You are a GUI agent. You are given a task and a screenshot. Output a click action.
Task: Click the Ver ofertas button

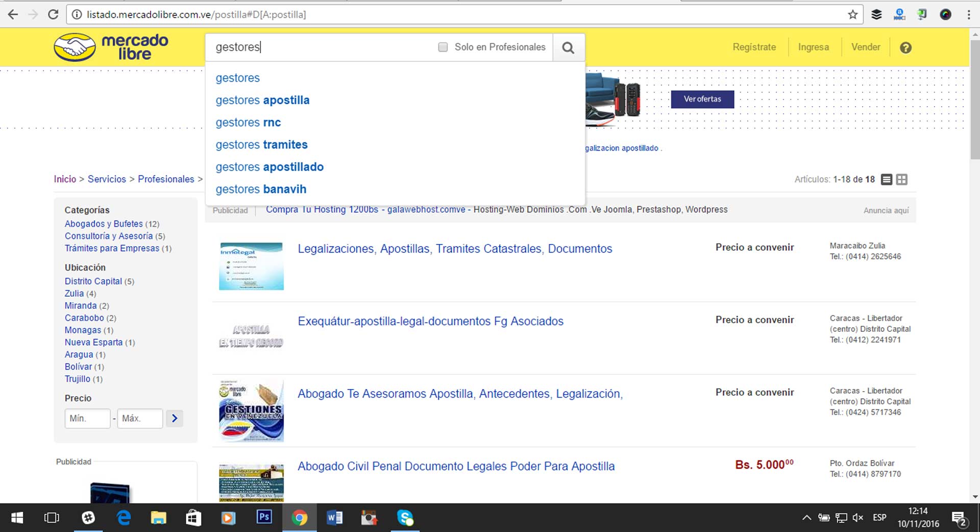point(702,99)
